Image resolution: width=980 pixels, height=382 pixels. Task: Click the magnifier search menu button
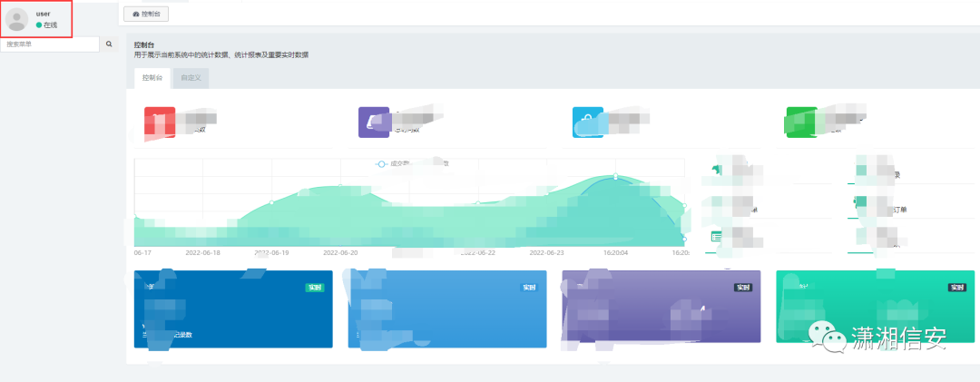109,44
